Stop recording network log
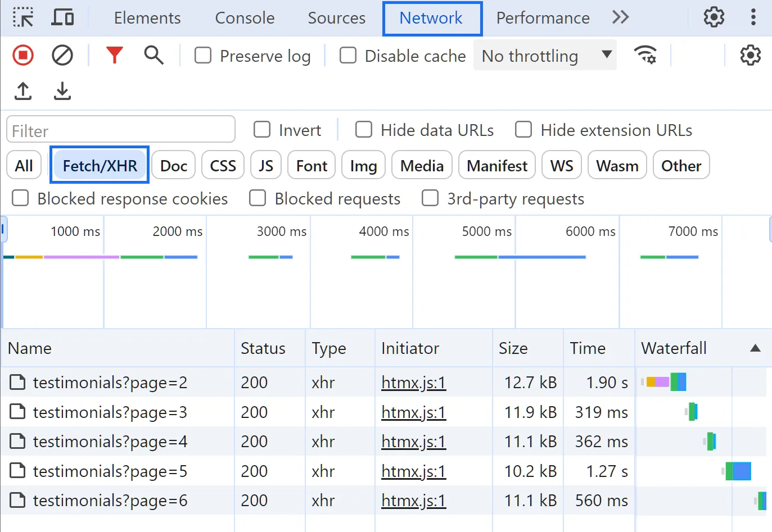 (22, 55)
